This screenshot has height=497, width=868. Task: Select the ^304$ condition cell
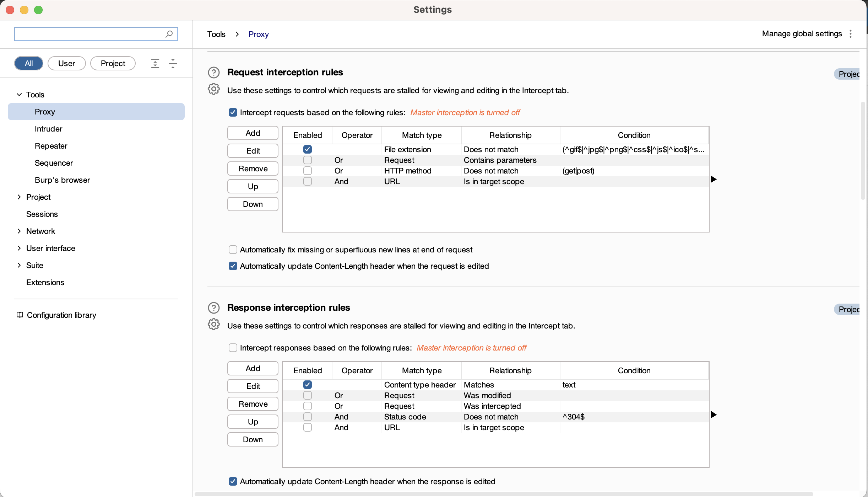(x=634, y=417)
